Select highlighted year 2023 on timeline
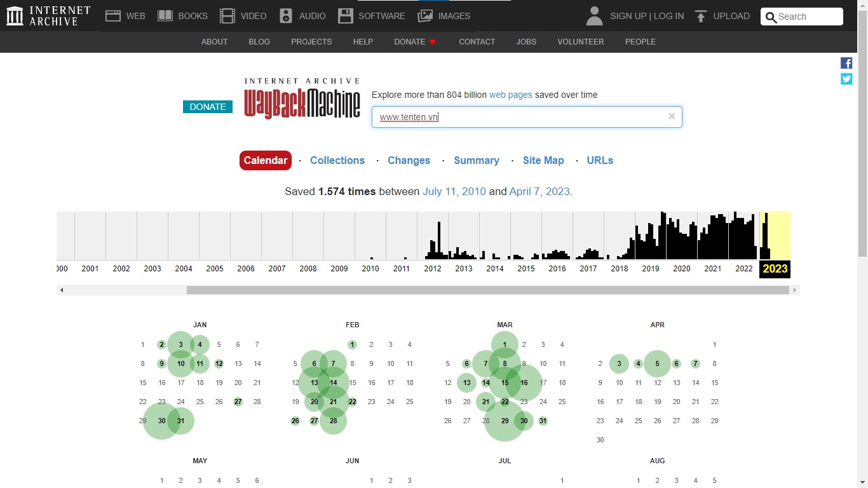 775,269
